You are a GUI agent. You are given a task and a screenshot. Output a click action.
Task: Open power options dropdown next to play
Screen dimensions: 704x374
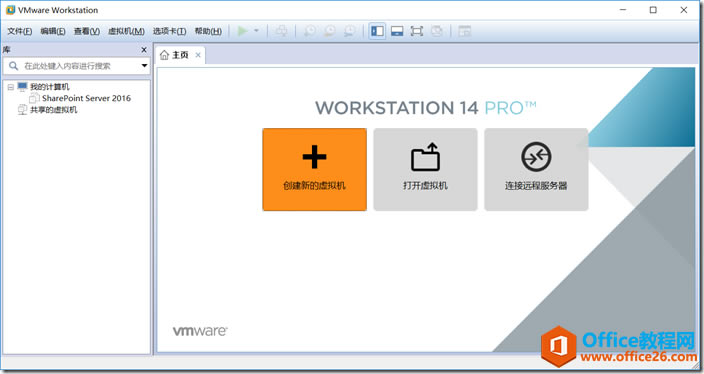256,31
